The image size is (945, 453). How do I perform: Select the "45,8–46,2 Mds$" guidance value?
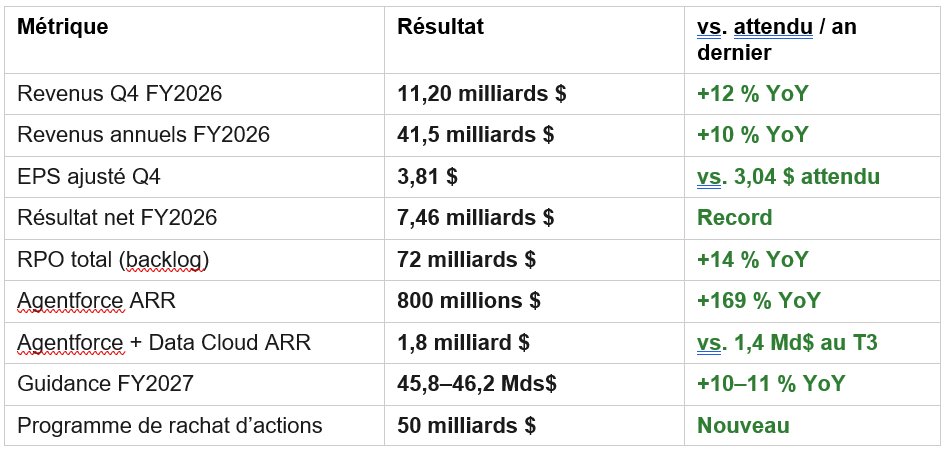476,384
